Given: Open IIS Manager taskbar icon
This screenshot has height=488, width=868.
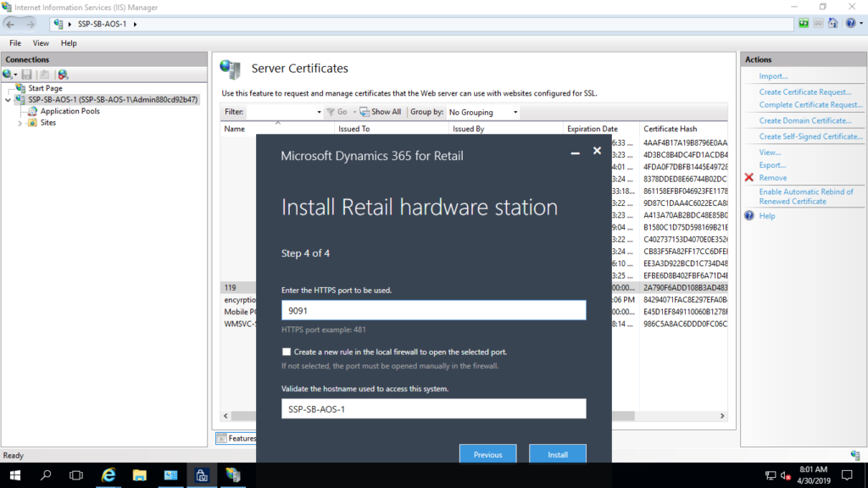Looking at the screenshot, I should 233,475.
